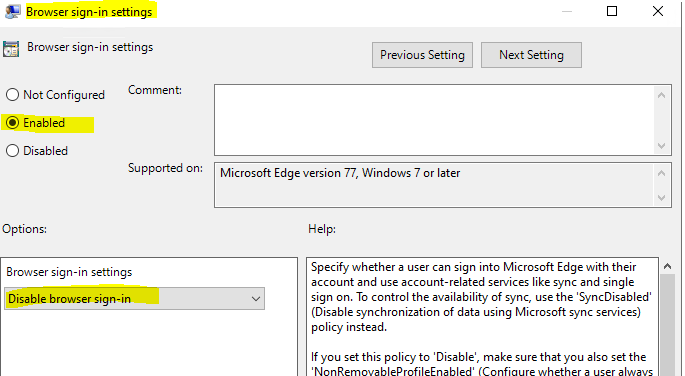Click the Supported on down scroll arrow

(x=661, y=198)
